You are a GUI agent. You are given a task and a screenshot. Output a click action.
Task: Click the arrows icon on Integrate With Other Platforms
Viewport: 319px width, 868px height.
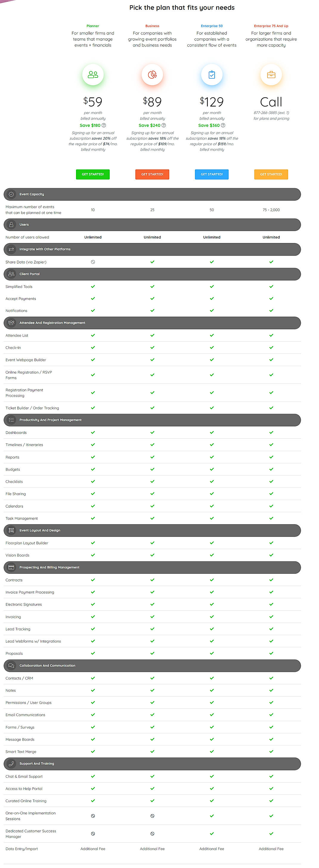tap(11, 249)
